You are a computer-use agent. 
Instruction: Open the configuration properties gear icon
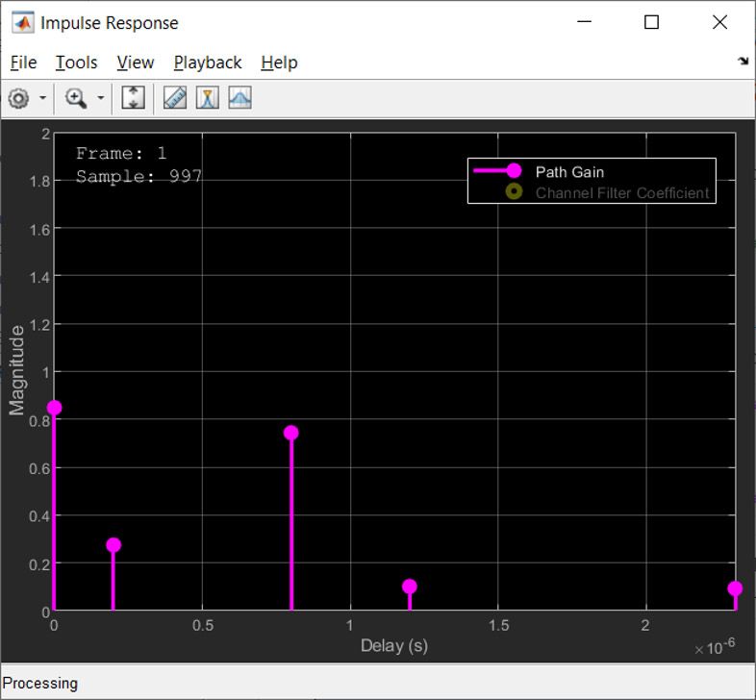[18, 98]
